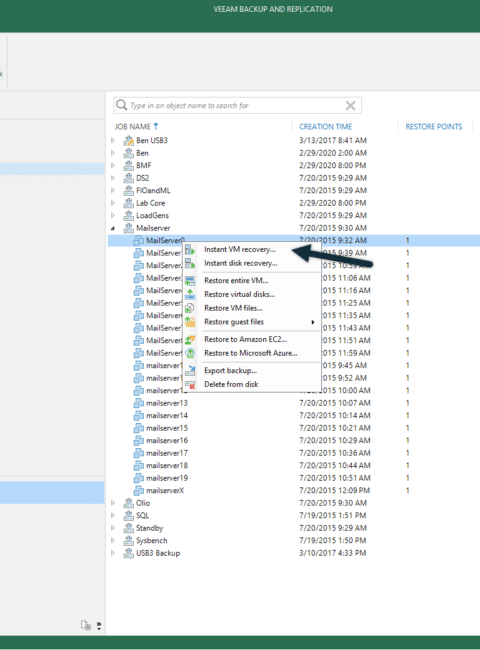
Task: Expand the Olio job node
Action: point(113,503)
